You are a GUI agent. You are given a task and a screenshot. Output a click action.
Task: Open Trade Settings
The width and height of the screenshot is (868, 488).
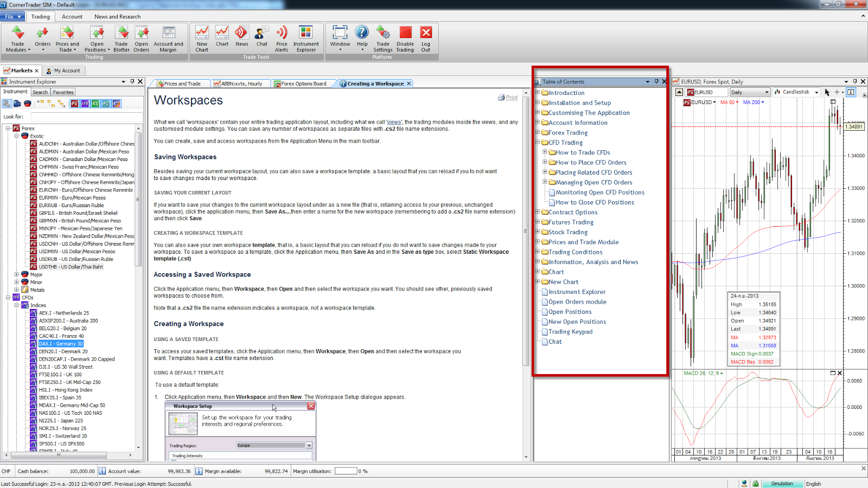coord(383,39)
